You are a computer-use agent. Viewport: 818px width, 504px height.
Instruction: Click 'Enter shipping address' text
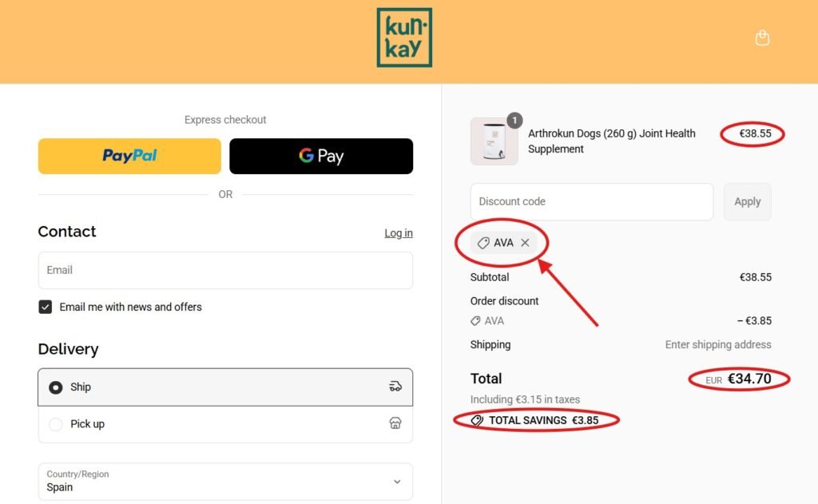tap(718, 344)
